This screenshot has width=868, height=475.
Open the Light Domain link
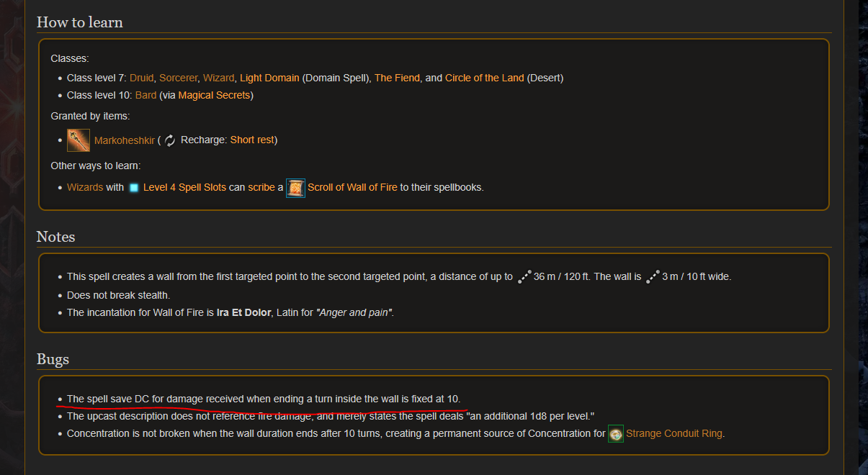pyautogui.click(x=269, y=78)
